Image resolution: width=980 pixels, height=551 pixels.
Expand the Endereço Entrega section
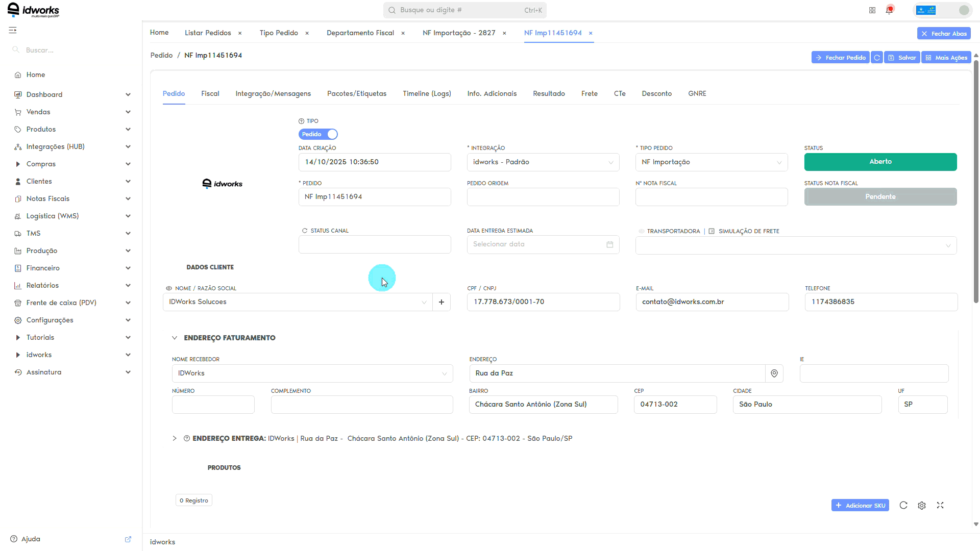click(x=175, y=438)
